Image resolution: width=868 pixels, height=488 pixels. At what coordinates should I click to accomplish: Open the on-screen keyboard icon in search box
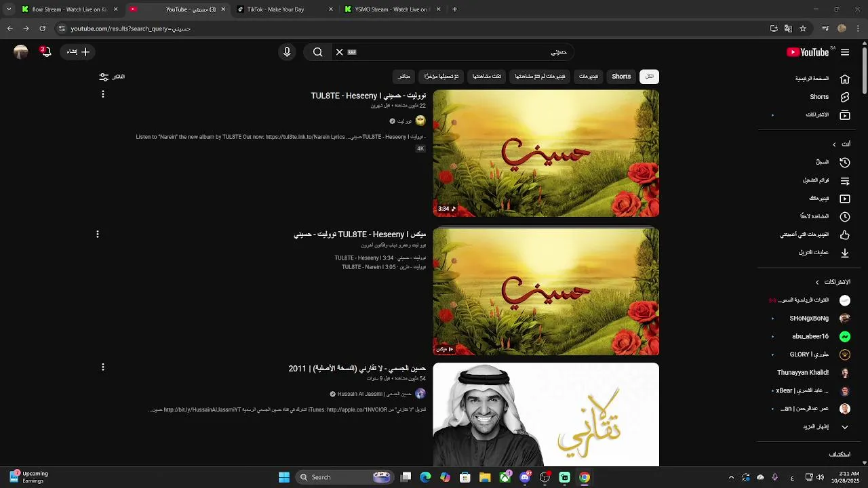point(352,52)
